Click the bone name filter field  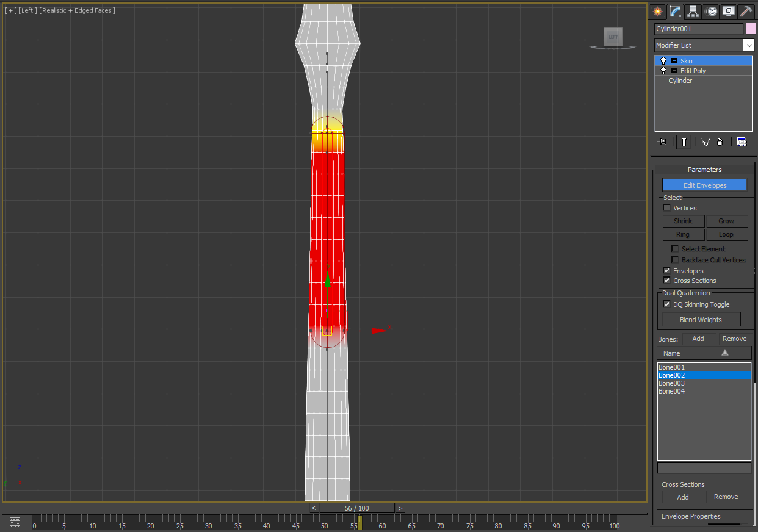pyautogui.click(x=704, y=468)
